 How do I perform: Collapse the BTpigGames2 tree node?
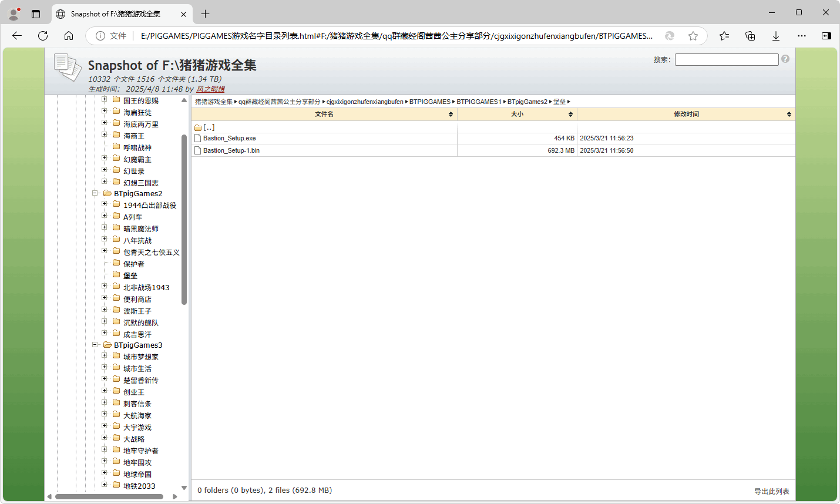pos(95,193)
